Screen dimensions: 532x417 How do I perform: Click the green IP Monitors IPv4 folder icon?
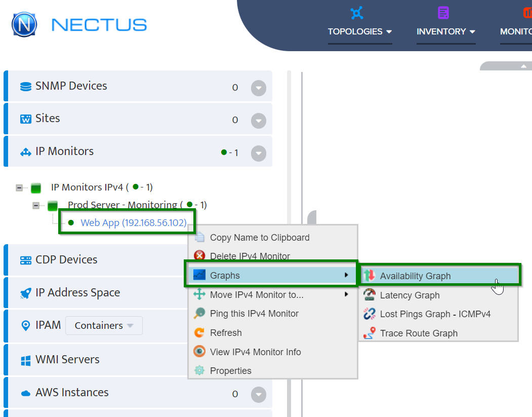click(x=36, y=188)
